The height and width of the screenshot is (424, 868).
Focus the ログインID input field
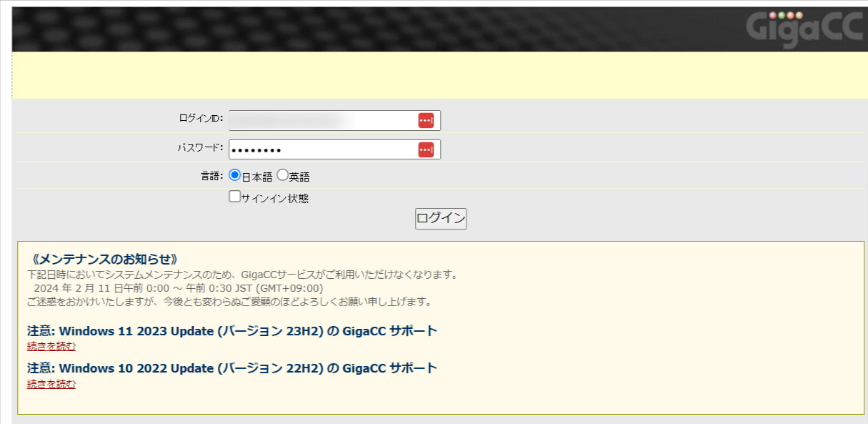pyautogui.click(x=334, y=120)
